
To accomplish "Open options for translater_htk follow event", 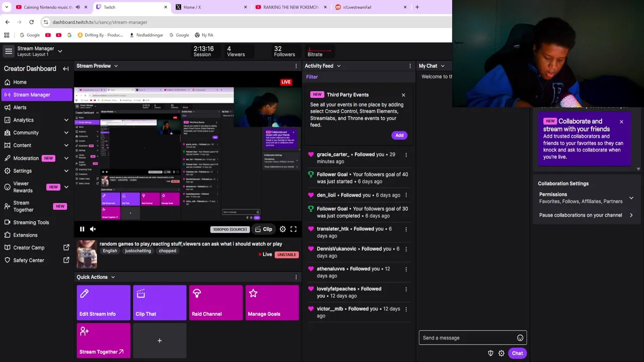I will [x=406, y=229].
